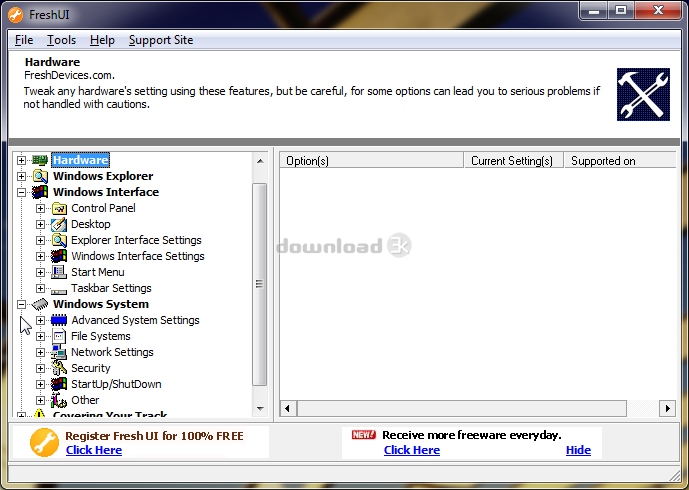Click the Hardware chip icon in tree
The height and width of the screenshot is (490, 689).
pos(40,160)
